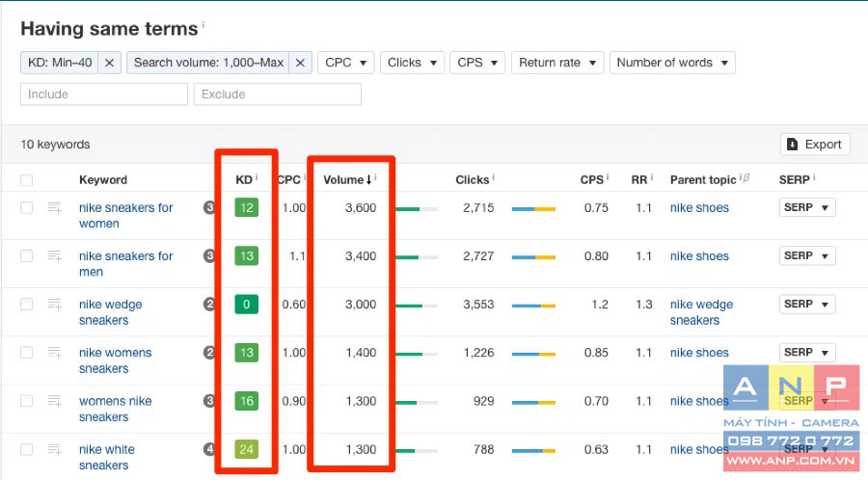Screen dimensions: 868x480
Task: Open the Number of words dropdown
Action: 672,63
